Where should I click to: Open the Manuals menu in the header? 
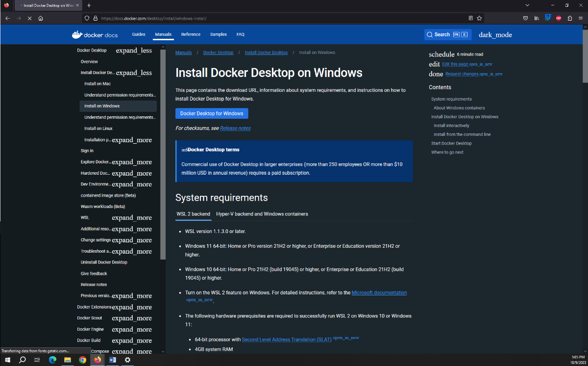pos(163,34)
